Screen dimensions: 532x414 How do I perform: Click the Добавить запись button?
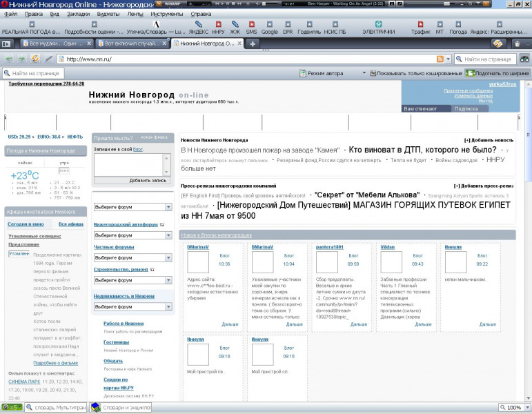click(148, 180)
